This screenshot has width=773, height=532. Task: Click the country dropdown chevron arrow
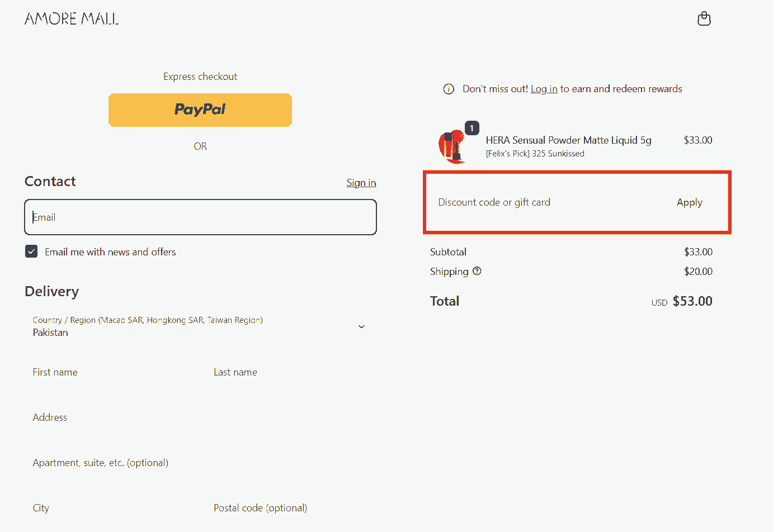click(x=361, y=326)
